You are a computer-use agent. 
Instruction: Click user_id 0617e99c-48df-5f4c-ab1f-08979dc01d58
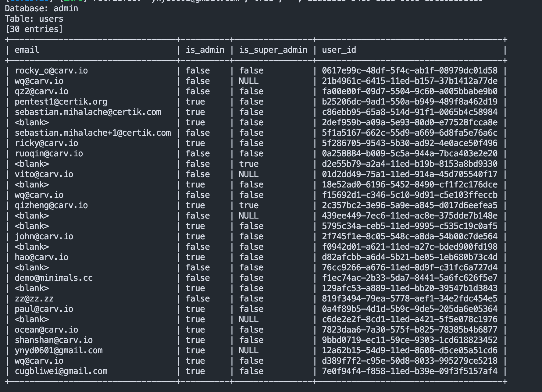click(410, 71)
